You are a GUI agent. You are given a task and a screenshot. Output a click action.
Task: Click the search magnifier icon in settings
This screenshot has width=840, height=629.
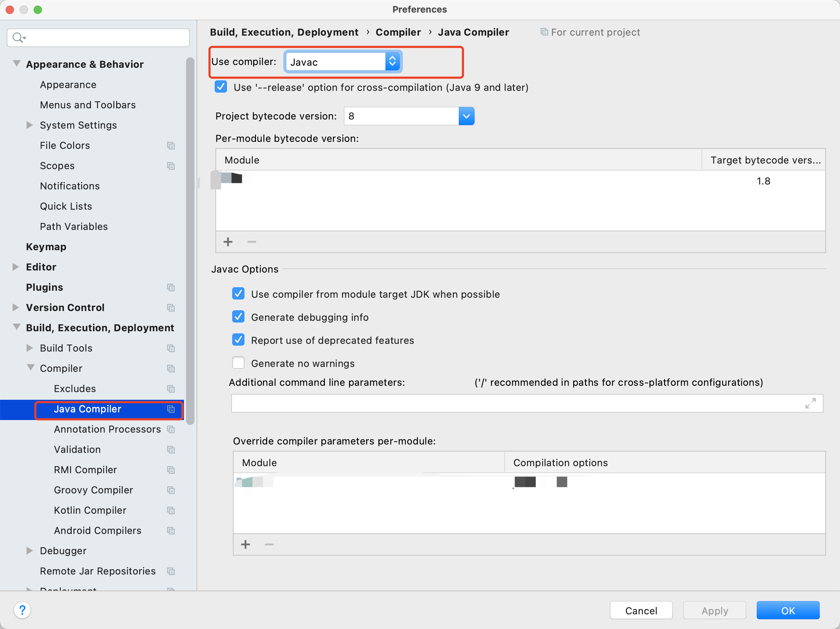point(19,37)
